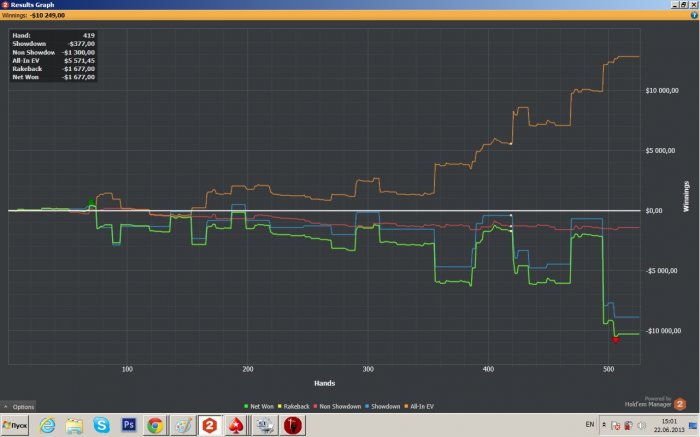Click the $10 000,00 axis label
The image size is (700, 437).
click(662, 91)
